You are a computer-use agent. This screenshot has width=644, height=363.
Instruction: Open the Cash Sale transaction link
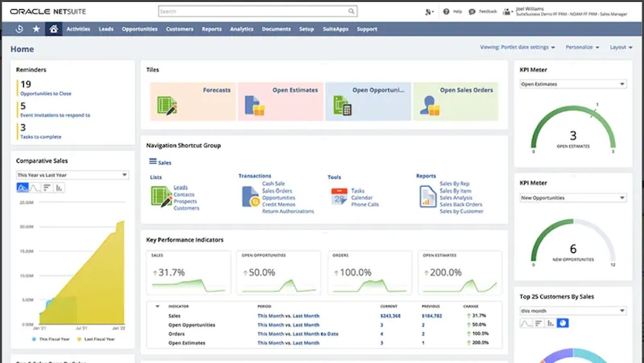click(273, 184)
